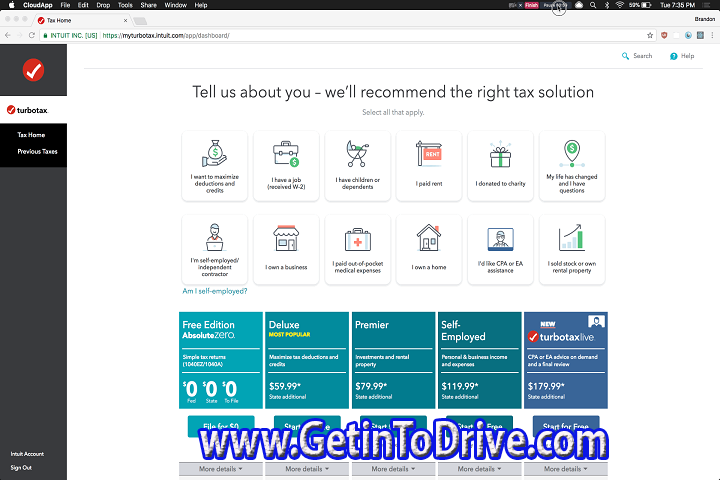The width and height of the screenshot is (720, 480).
Task: Click the Spotlight search icon in menu bar
Action: (593, 5)
